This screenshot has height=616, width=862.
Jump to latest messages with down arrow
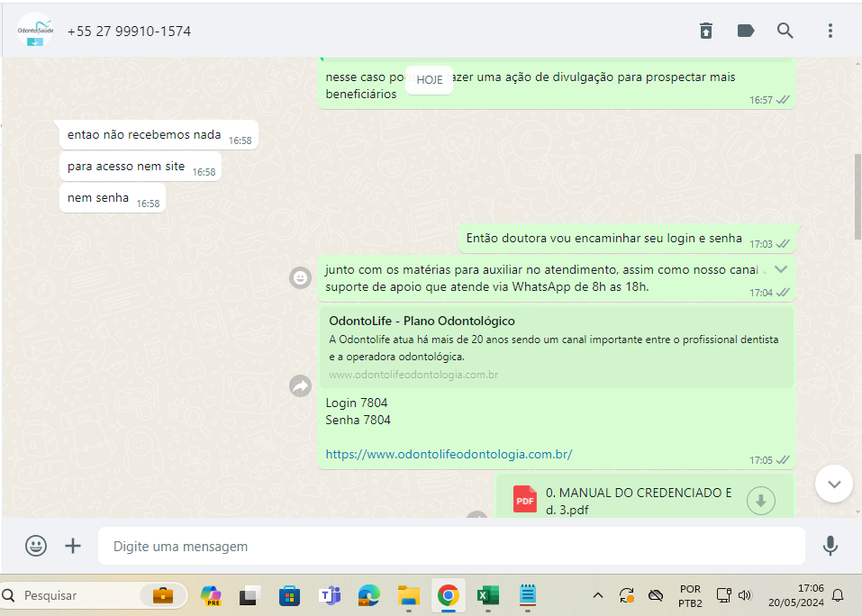click(834, 484)
